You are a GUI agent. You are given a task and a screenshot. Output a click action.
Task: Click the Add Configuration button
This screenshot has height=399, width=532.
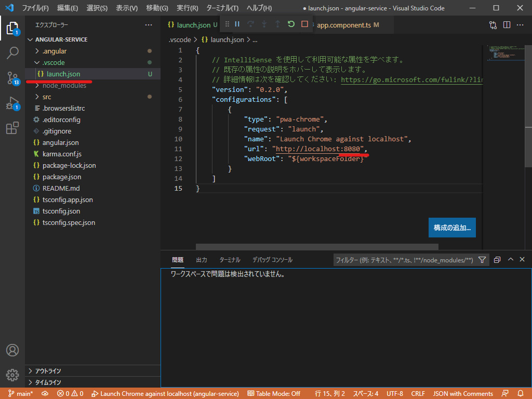click(x=452, y=228)
